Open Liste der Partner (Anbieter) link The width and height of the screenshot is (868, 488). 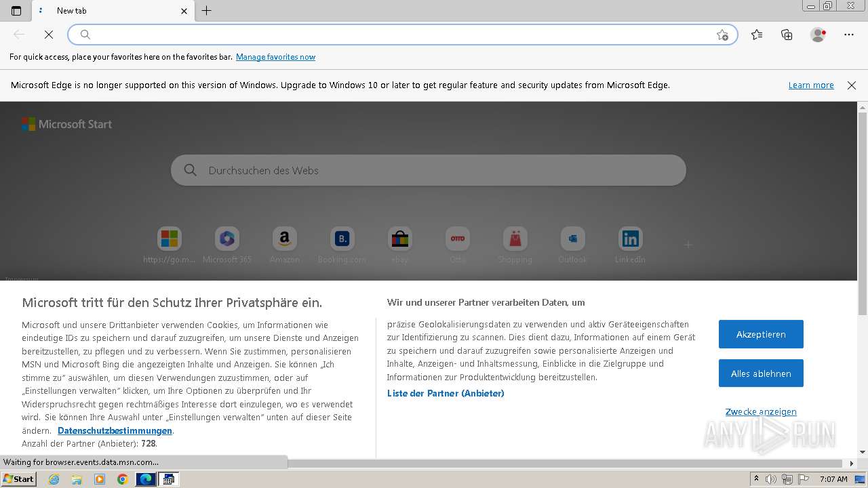(x=446, y=393)
